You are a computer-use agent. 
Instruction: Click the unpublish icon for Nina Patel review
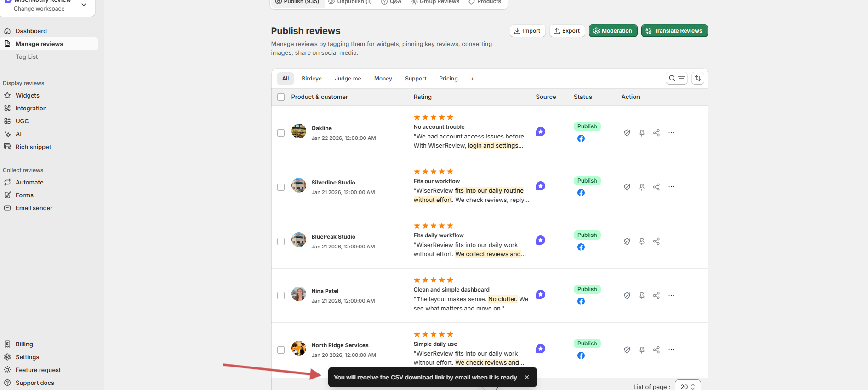click(627, 296)
